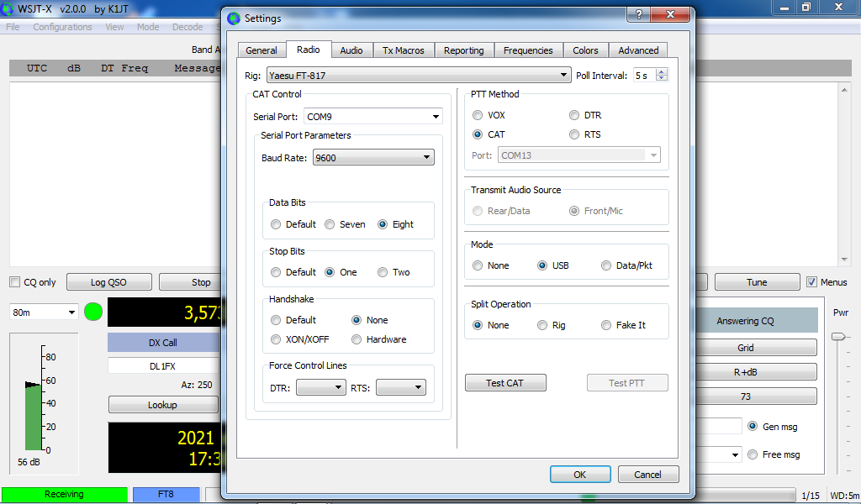Open the Force Control Lines DTR dropdown
The height and width of the screenshot is (504, 861).
pyautogui.click(x=320, y=387)
